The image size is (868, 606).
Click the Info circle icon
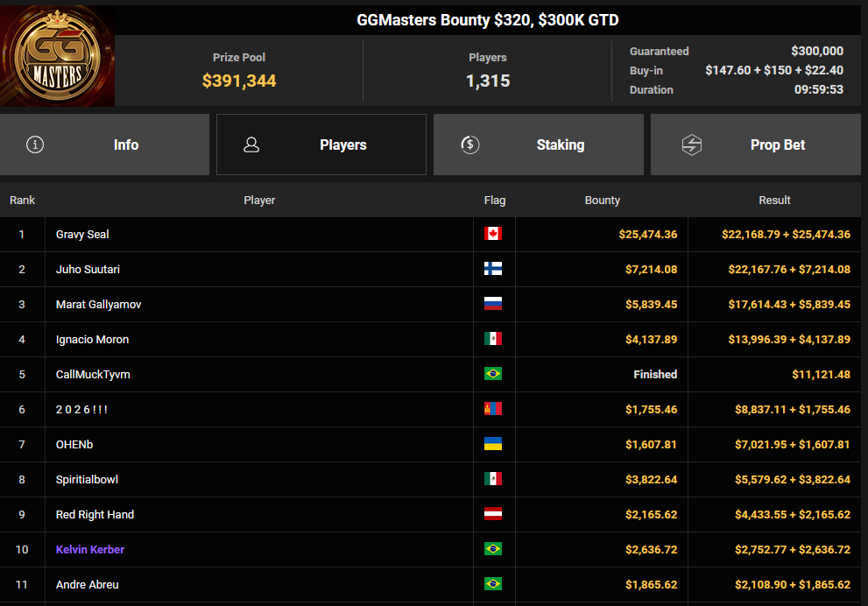pyautogui.click(x=35, y=144)
